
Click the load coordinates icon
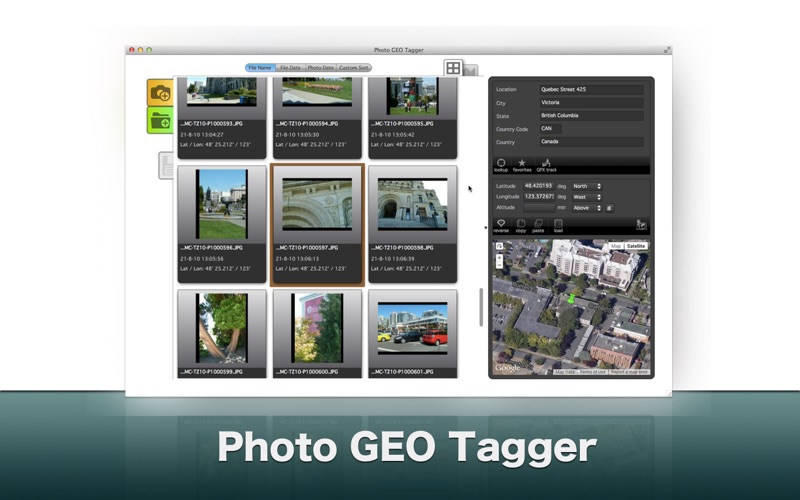pos(558,226)
